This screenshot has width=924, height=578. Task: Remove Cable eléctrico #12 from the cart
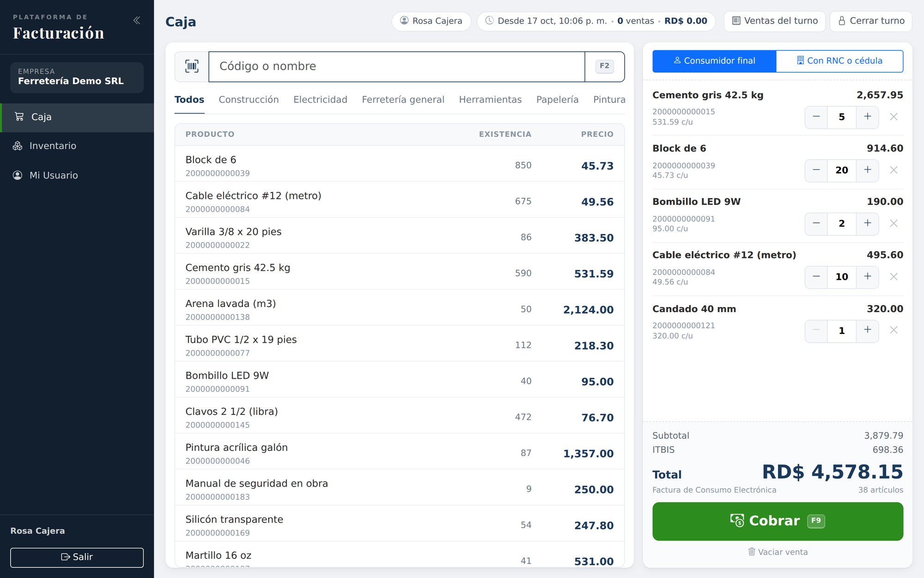coord(894,277)
